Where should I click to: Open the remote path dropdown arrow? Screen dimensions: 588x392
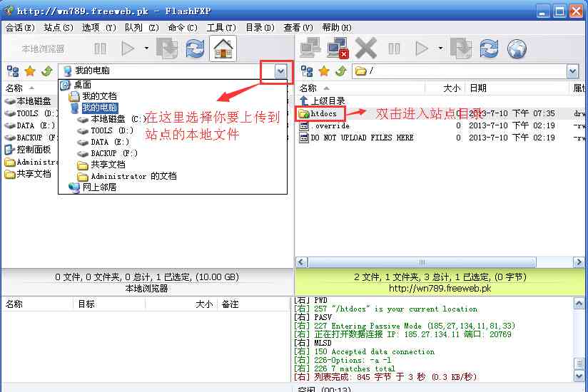(x=572, y=71)
